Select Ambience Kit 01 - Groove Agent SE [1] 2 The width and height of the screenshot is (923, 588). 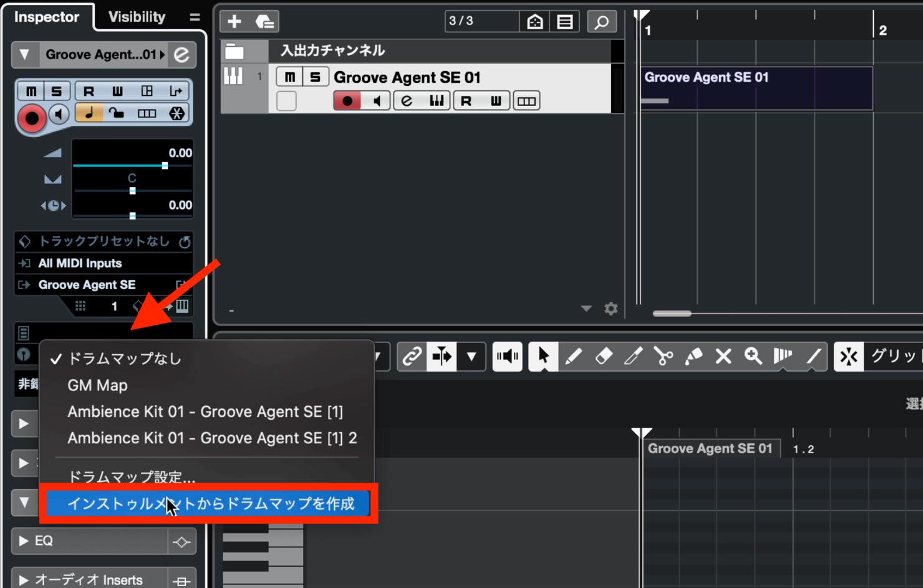(x=206, y=438)
